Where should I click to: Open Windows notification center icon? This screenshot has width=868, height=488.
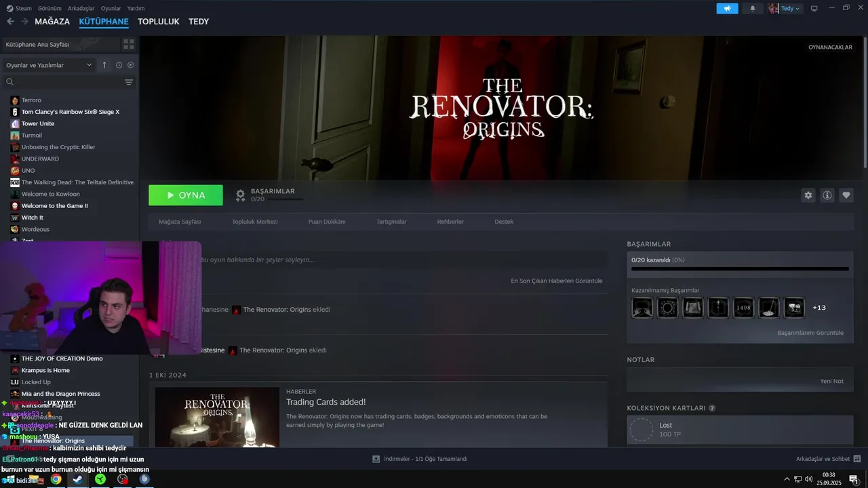point(853,479)
